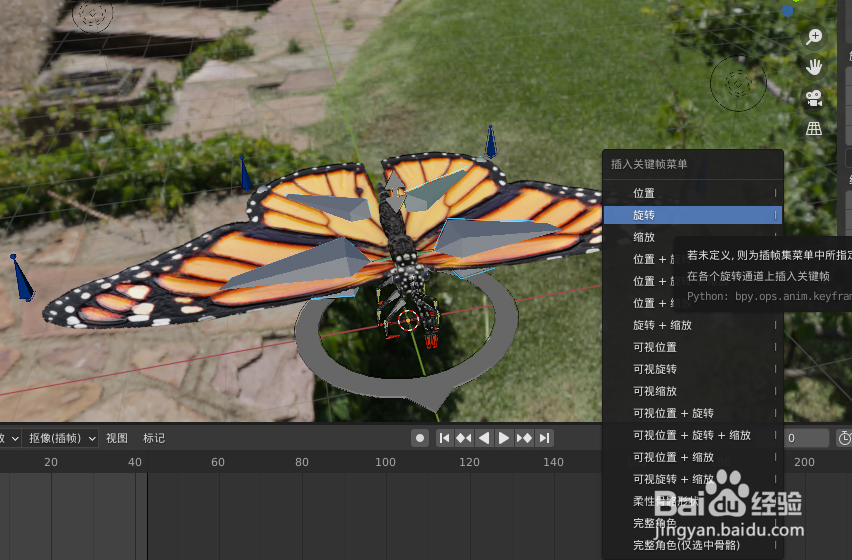Screen dimensions: 852x560
Task: Jump to the next keyframe
Action: 524,438
